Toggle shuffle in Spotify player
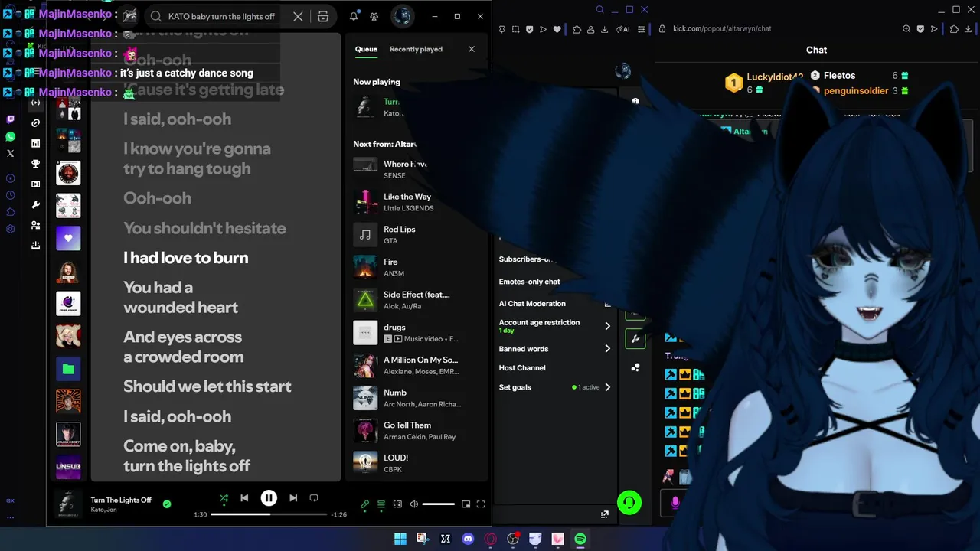This screenshot has width=980, height=551. (224, 498)
